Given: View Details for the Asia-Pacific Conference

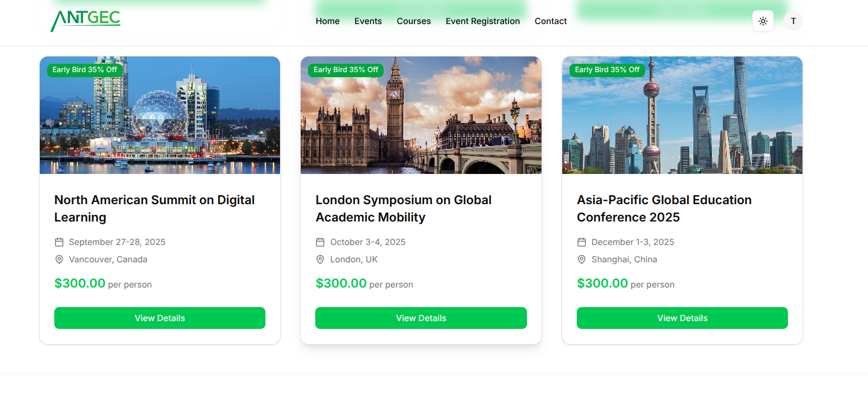Looking at the screenshot, I should (682, 318).
